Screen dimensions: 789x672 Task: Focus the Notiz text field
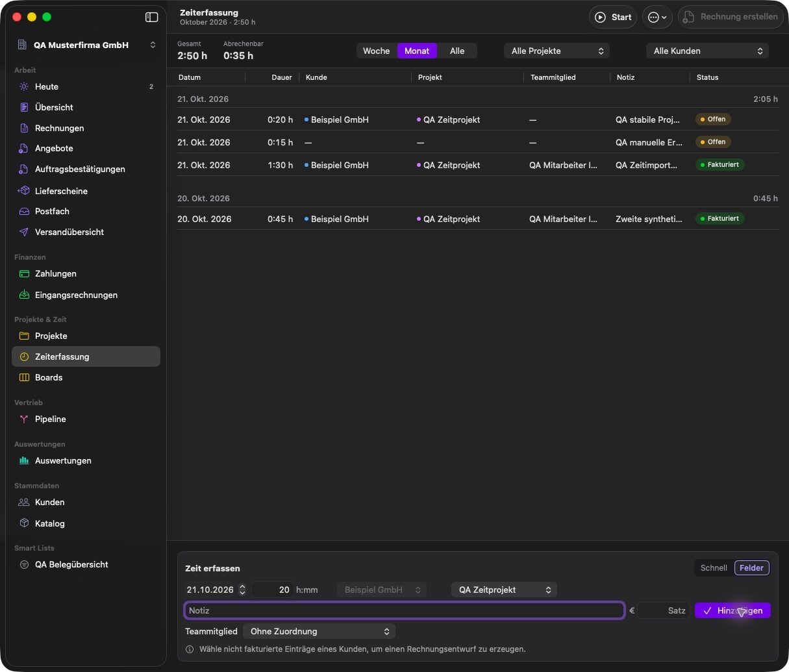click(x=405, y=610)
